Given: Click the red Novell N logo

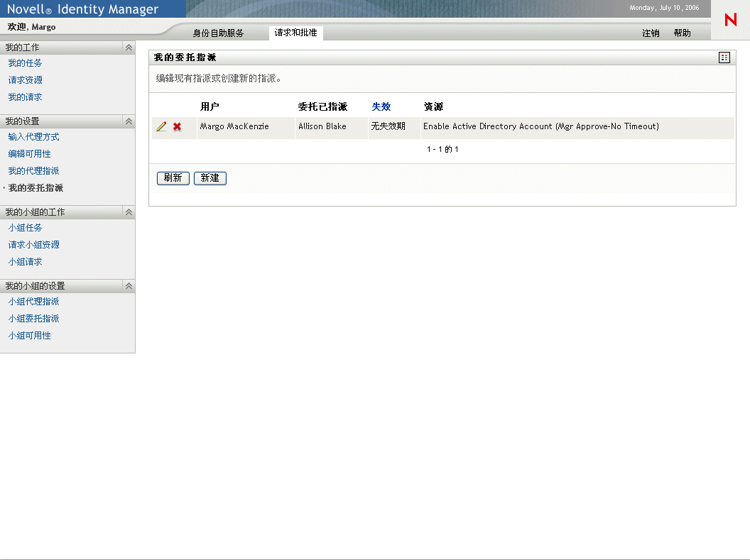Looking at the screenshot, I should [730, 20].
